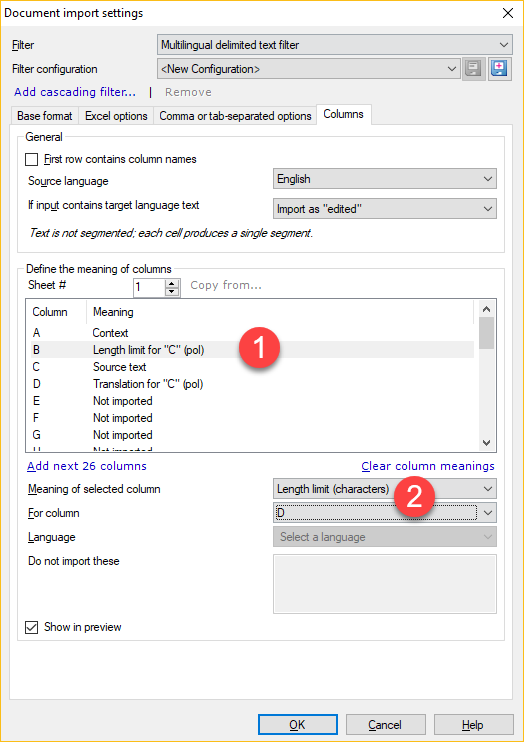The image size is (524, 742).
Task: Select column C Source text row
Action: coord(252,367)
